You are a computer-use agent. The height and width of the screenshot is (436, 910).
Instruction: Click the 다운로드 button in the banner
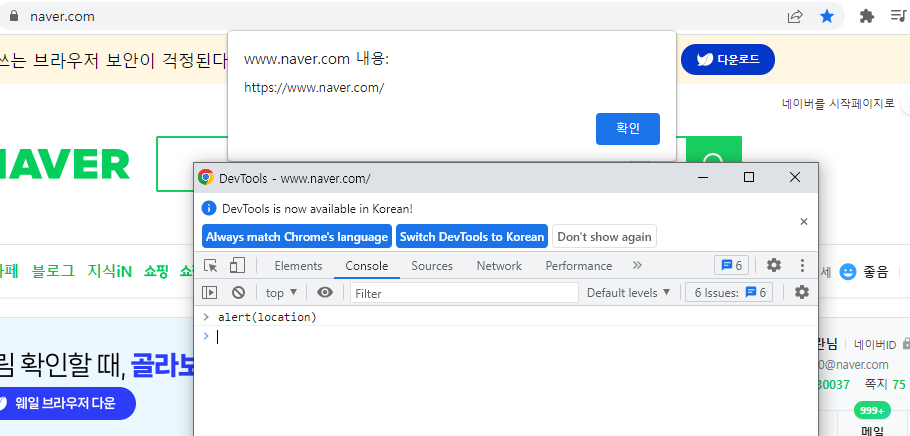coord(728,59)
